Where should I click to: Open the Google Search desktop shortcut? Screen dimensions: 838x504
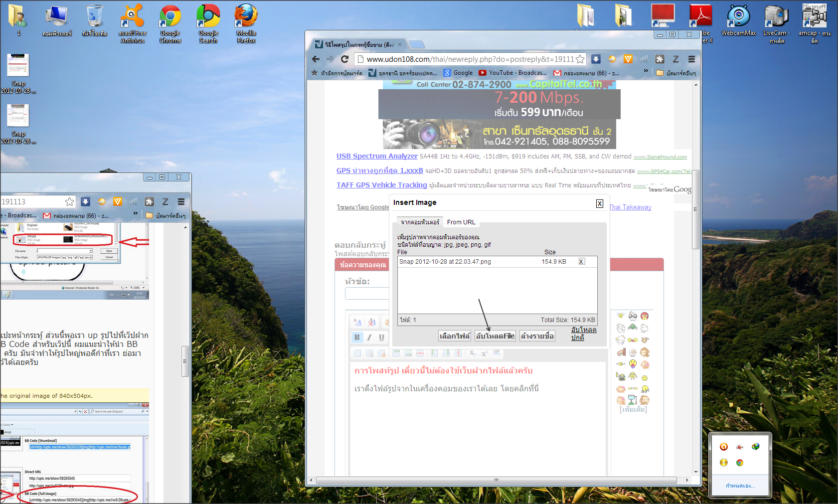pyautogui.click(x=208, y=23)
